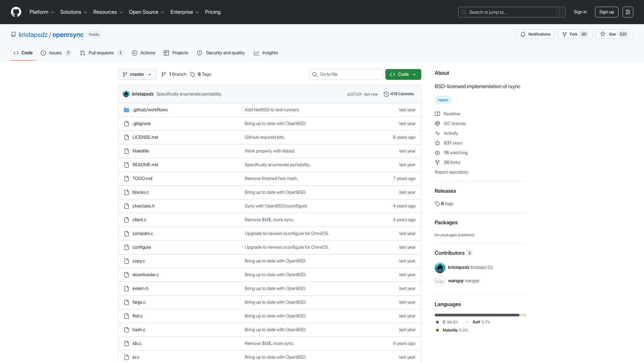Screen dimensions: 644x362
Task: Star the openrsync repository
Action: pyautogui.click(x=614, y=34)
